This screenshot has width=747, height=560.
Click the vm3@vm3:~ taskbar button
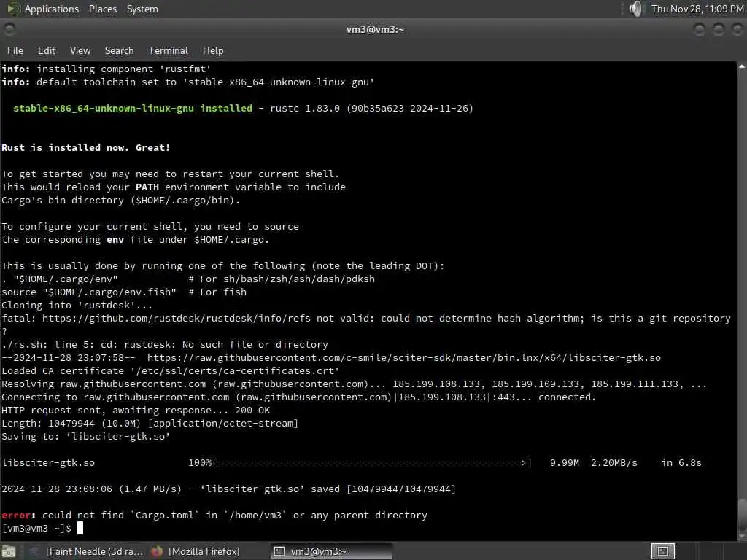331,551
